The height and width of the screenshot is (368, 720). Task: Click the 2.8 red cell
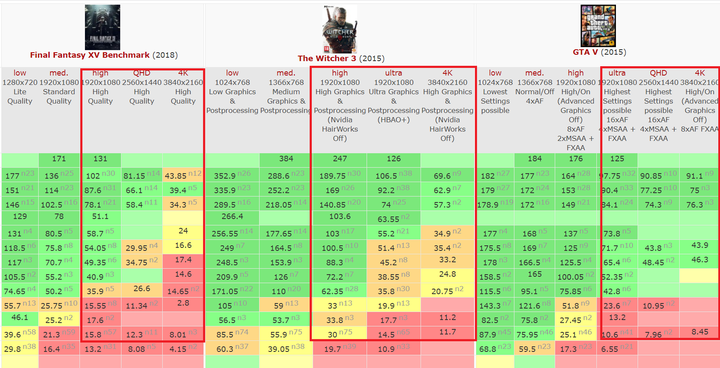click(183, 304)
